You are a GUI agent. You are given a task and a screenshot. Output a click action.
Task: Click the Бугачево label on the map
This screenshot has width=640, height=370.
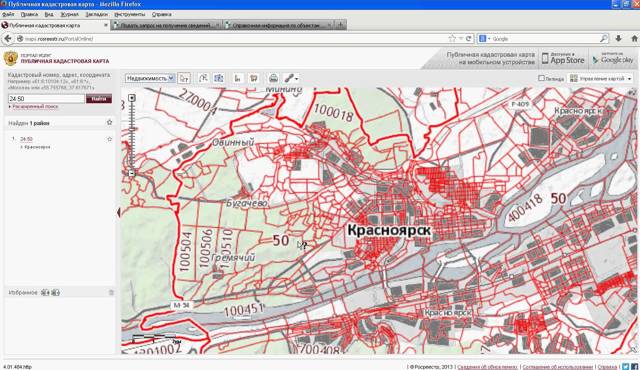[247, 203]
